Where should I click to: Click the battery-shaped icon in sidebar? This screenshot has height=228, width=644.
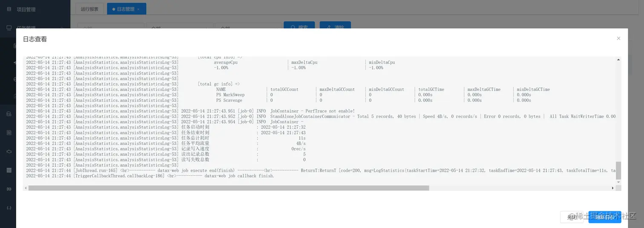(x=9, y=189)
